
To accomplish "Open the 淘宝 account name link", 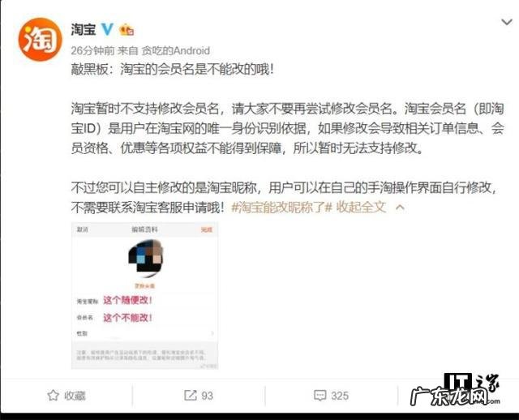I will click(83, 29).
